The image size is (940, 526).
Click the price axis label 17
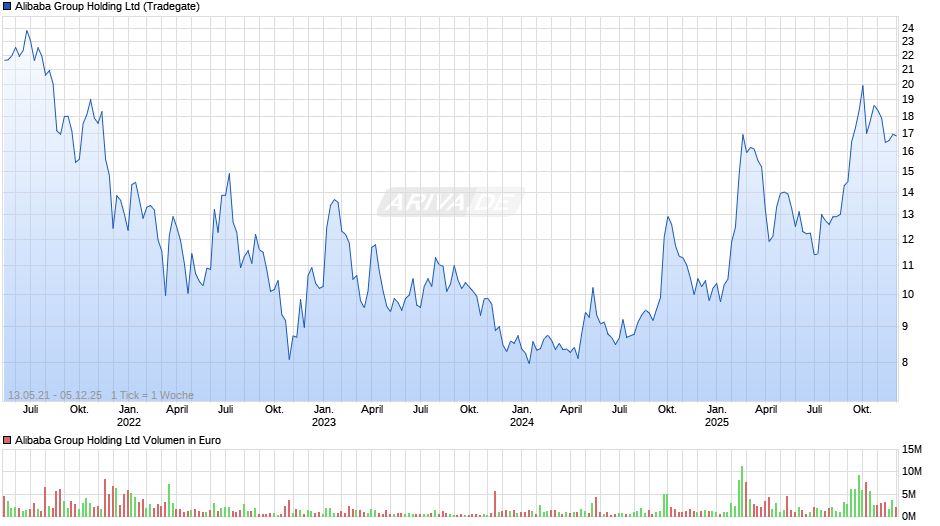click(908, 133)
